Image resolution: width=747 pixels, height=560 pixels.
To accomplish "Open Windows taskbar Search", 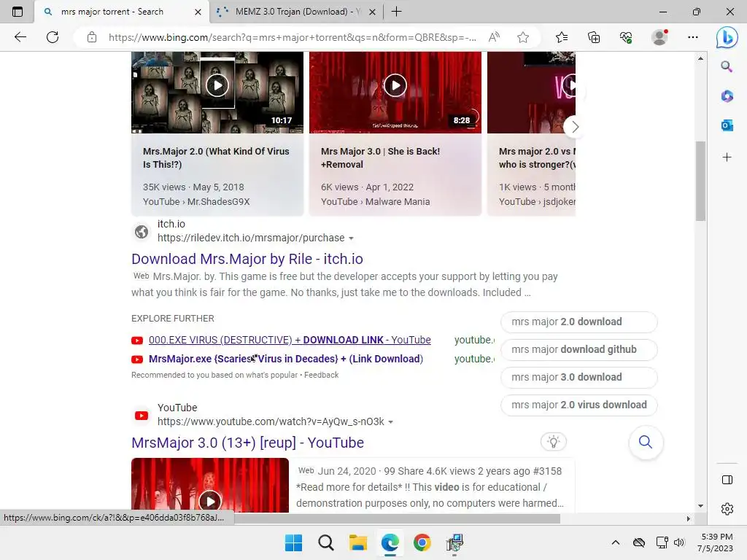I will [x=326, y=542].
